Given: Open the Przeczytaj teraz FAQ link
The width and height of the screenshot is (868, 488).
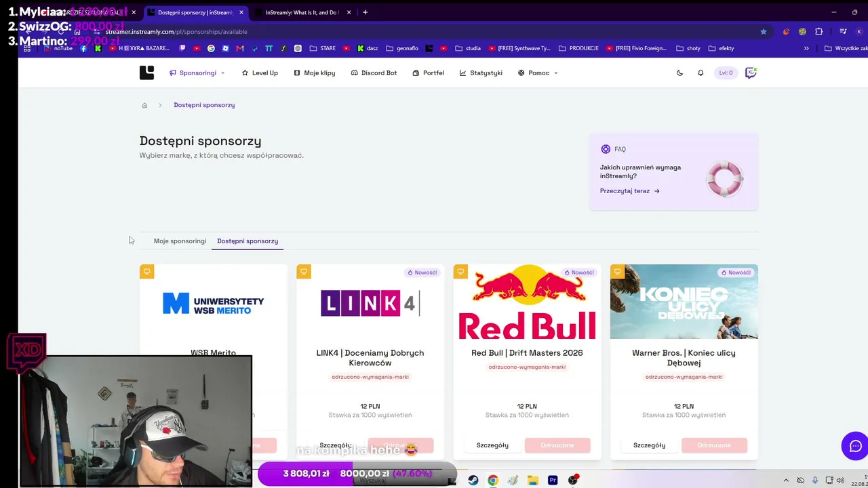Looking at the screenshot, I should click(630, 191).
